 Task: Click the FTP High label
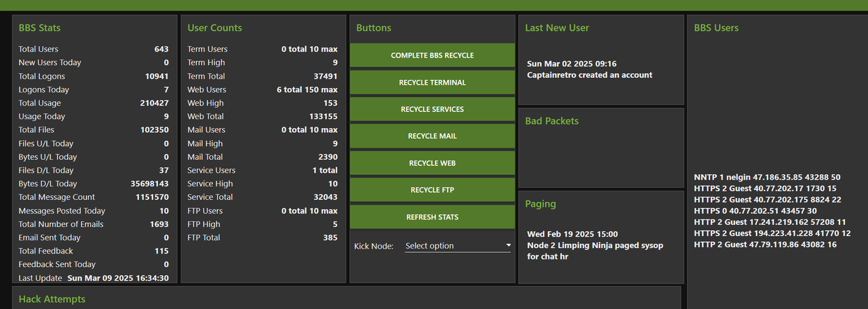[203, 224]
